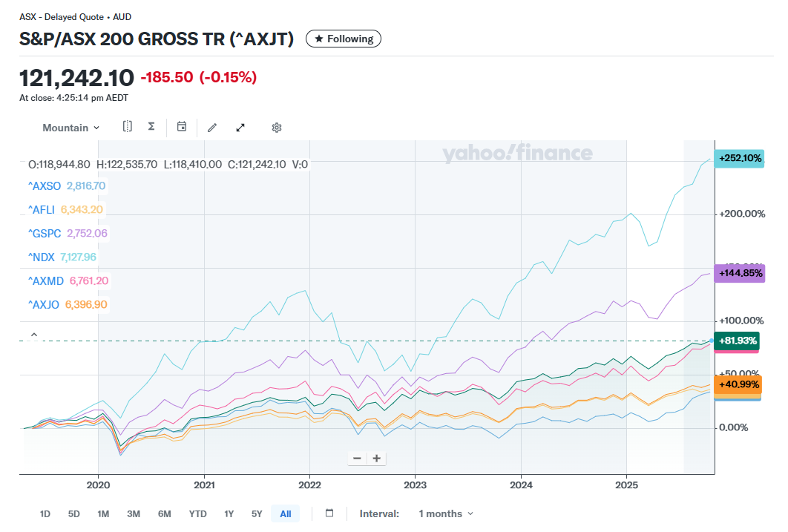Zoom out with the minus button

[357, 458]
